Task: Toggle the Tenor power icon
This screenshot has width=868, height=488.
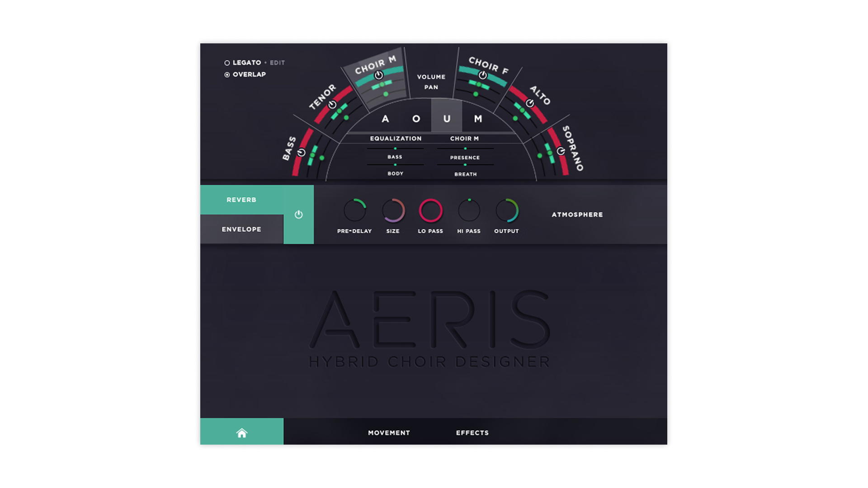Action: click(x=332, y=105)
